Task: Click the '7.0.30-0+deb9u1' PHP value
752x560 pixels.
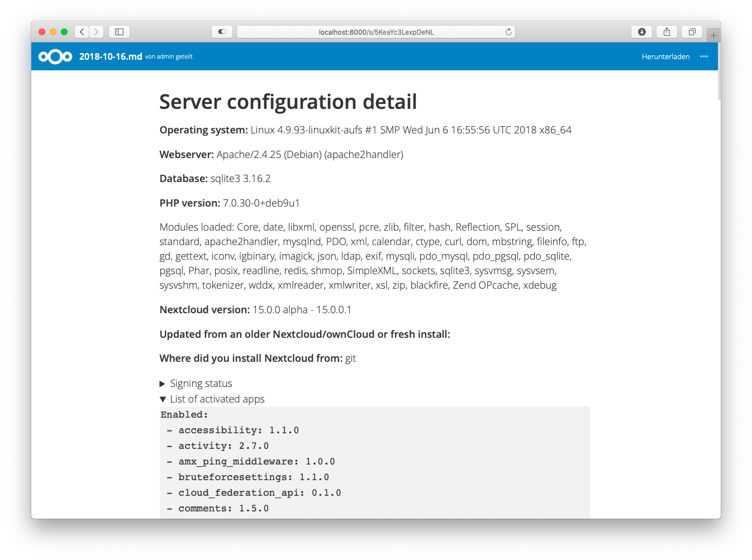Action: click(261, 203)
